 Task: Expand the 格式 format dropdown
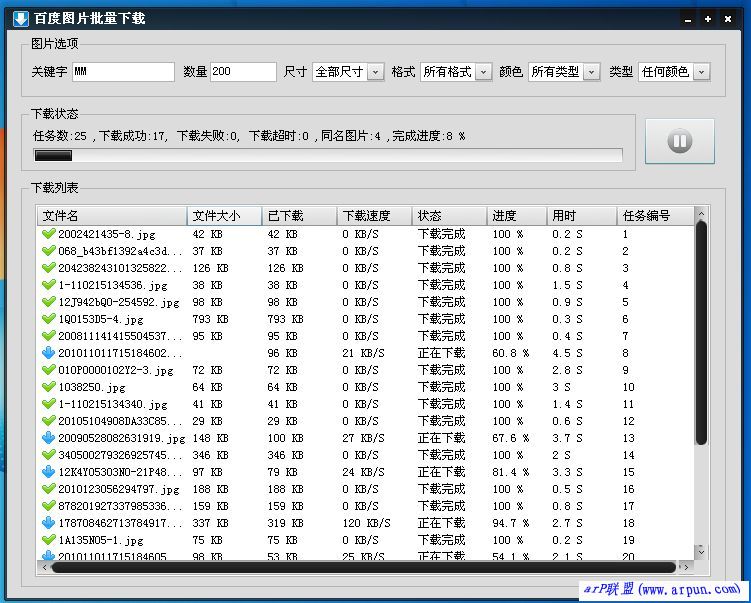click(x=456, y=72)
